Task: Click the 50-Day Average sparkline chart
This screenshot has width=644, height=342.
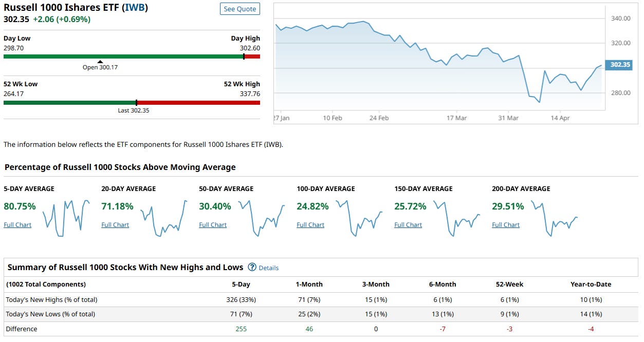Action: pyautogui.click(x=261, y=218)
